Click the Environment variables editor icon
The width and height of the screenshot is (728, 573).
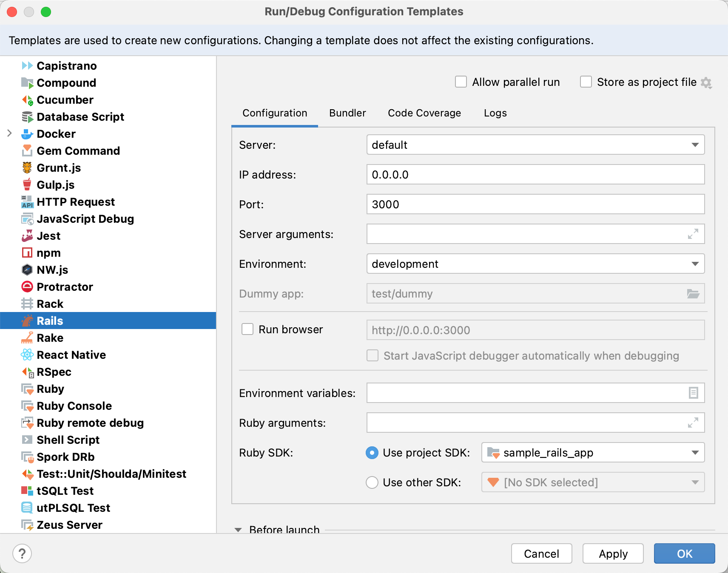pos(693,393)
